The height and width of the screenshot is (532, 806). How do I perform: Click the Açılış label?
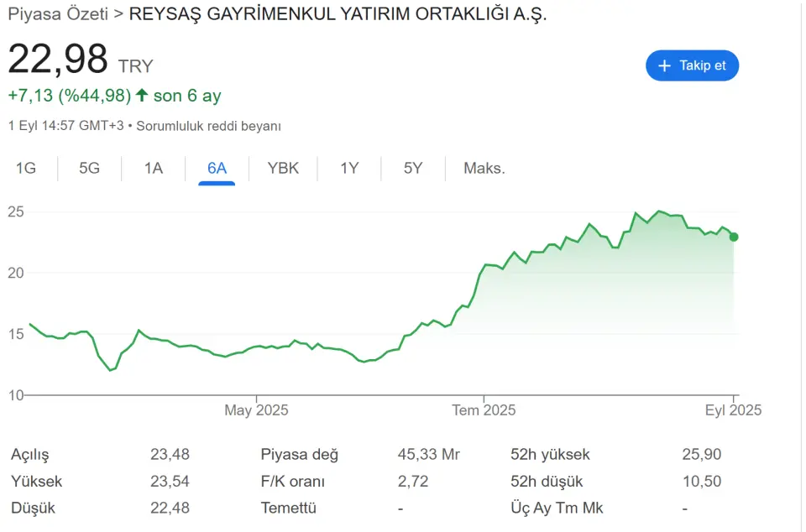click(30, 455)
